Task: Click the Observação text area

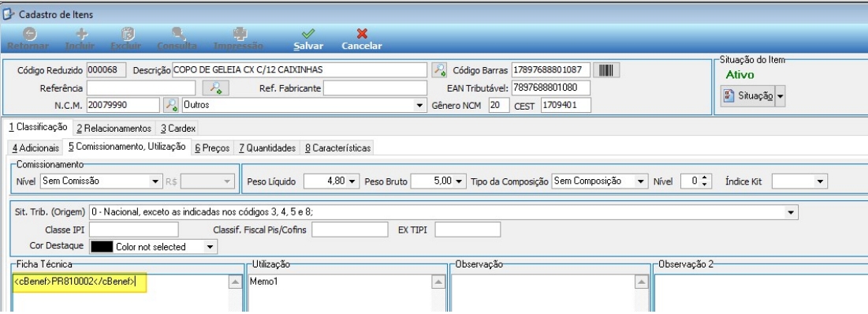Action: (x=542, y=293)
